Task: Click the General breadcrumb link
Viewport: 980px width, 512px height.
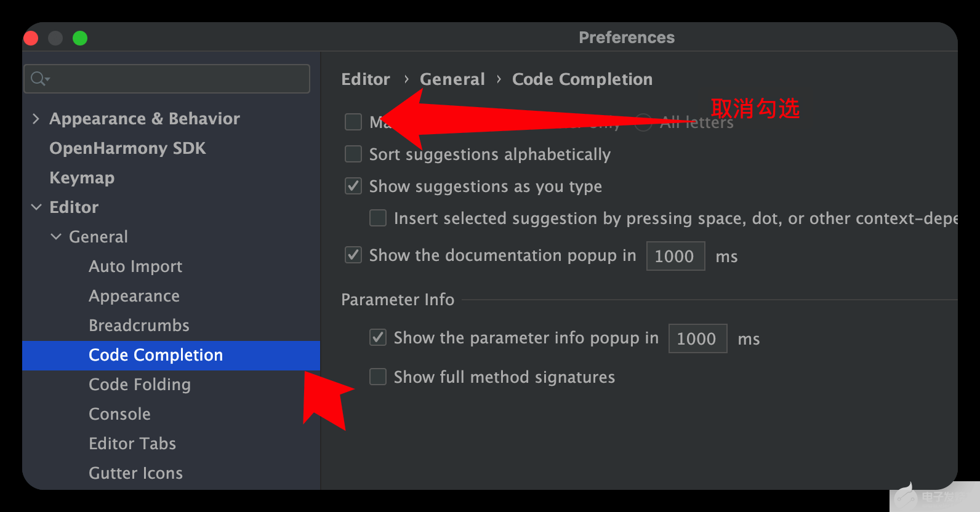Action: 452,79
